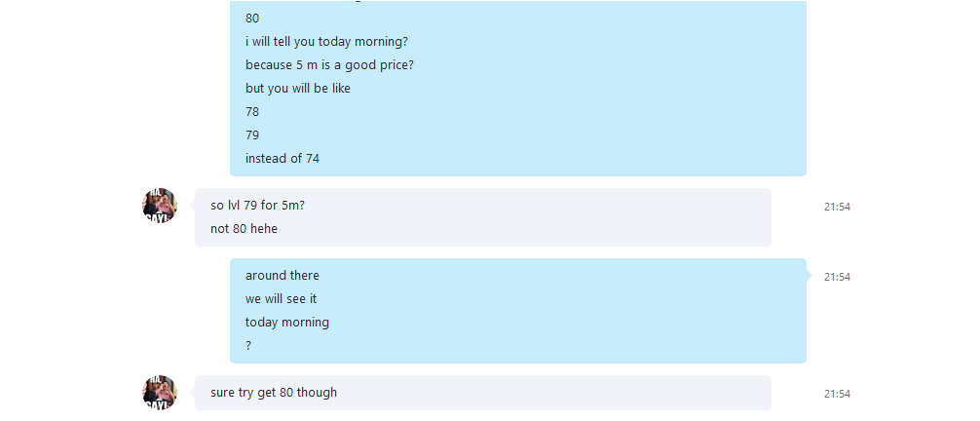Click the 'around there' message
Viewport: 980px width, 421px height.
pyautogui.click(x=282, y=276)
